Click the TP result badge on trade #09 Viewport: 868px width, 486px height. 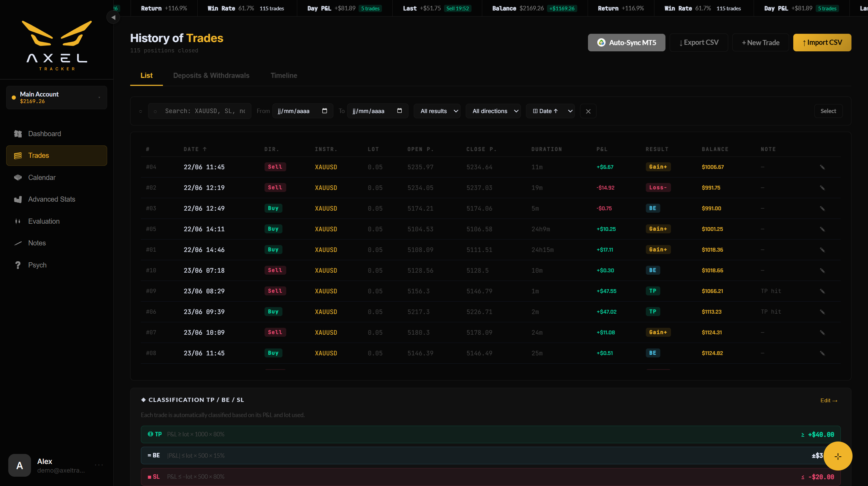[x=652, y=291]
